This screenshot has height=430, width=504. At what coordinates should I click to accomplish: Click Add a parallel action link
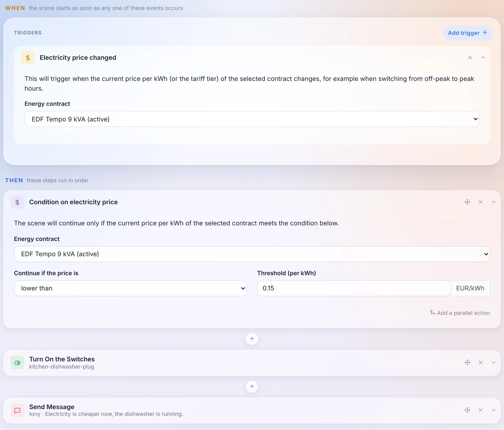tap(460, 313)
